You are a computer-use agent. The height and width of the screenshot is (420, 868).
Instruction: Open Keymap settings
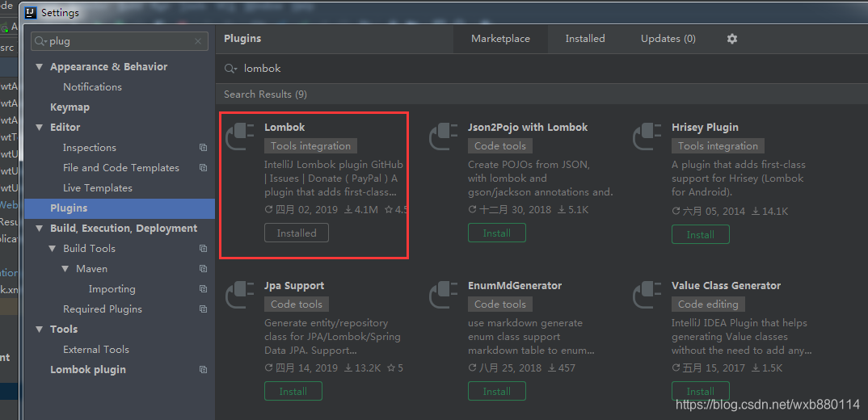point(70,107)
